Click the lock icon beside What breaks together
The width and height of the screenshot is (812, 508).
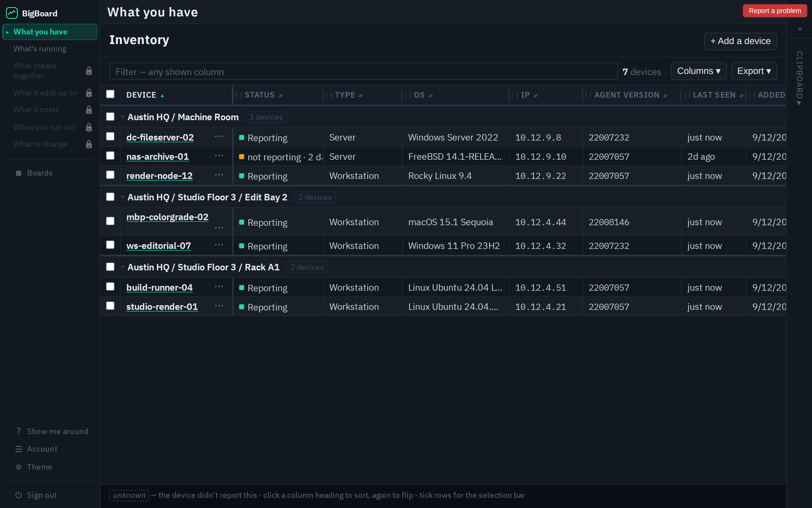[89, 71]
